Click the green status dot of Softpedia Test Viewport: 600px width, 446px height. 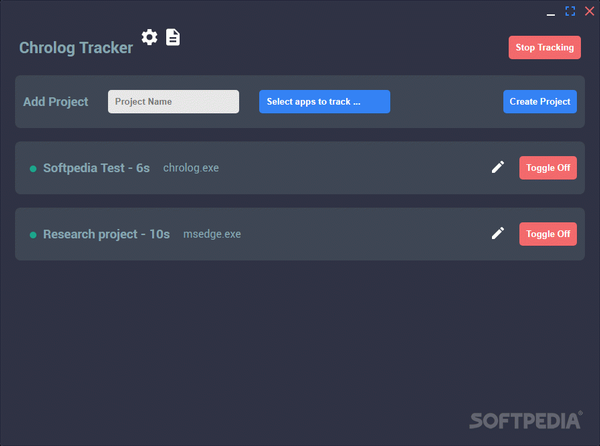pyautogui.click(x=33, y=169)
